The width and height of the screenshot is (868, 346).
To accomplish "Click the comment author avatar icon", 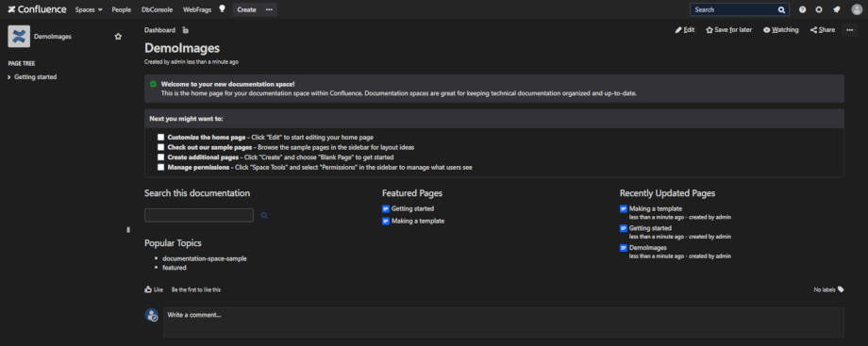I will (x=152, y=315).
